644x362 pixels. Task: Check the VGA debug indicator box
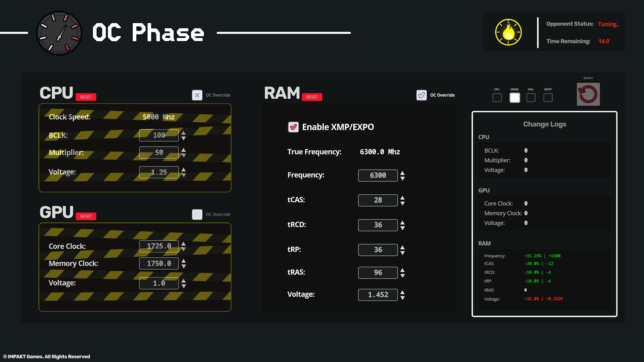click(x=531, y=98)
